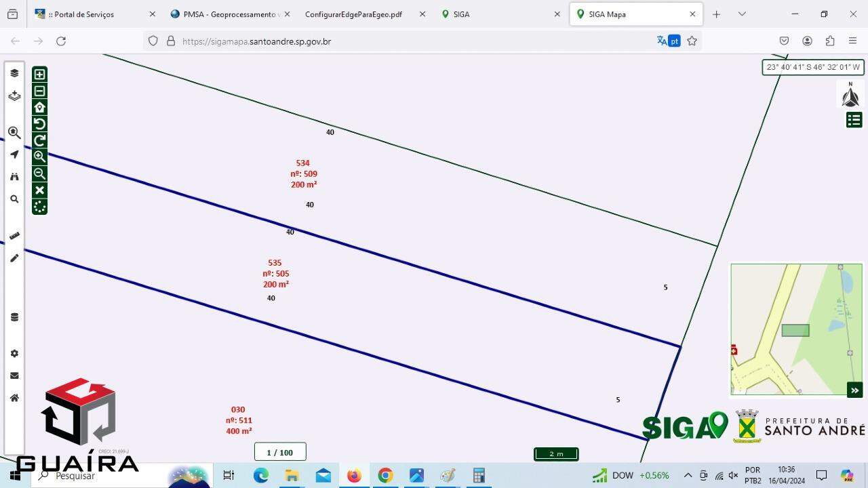868x488 pixels.
Task: Reset map to home extent
Action: 39,107
